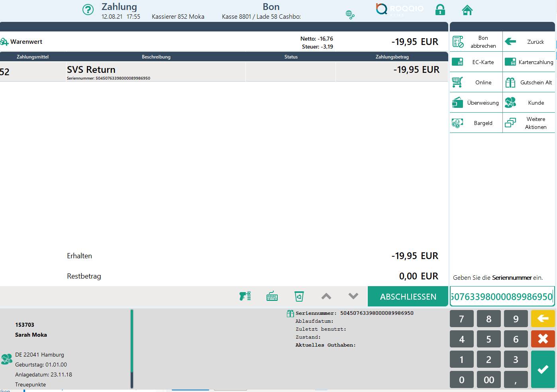Move selection up with up chevron
This screenshot has width=557, height=392.
326,296
